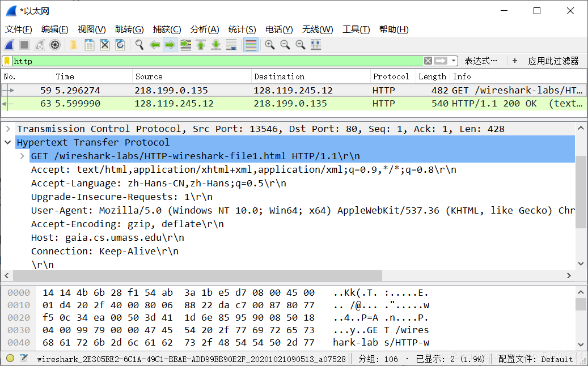This screenshot has height=366, width=588.
Task: Open capture options gear icon
Action: (55, 45)
